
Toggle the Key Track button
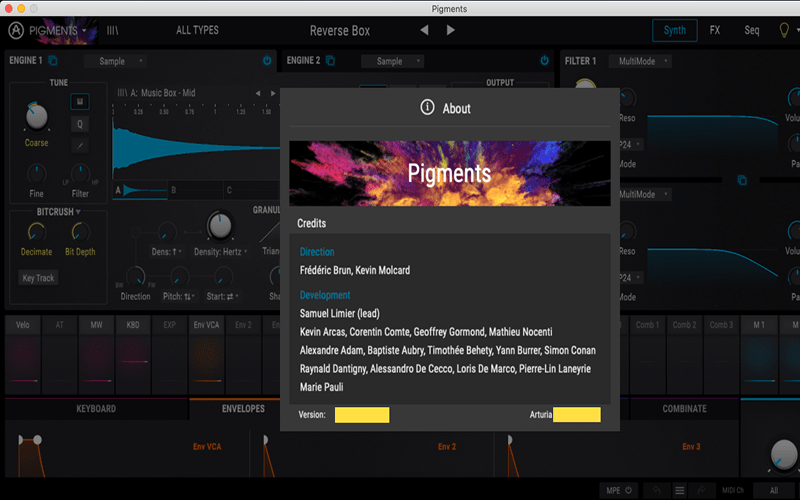coord(39,278)
